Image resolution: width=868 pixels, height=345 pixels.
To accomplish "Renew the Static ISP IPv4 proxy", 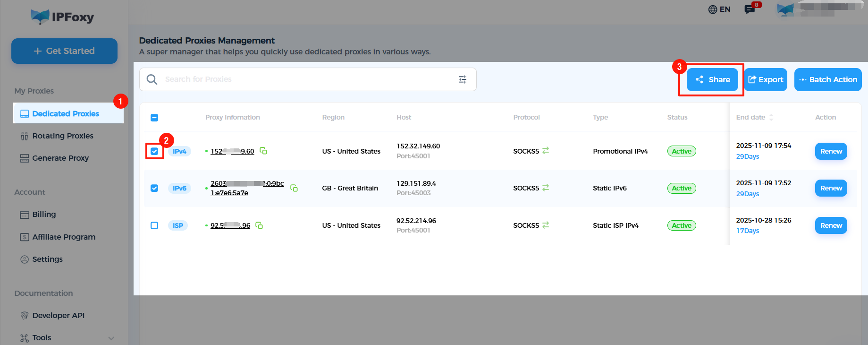I will [831, 225].
